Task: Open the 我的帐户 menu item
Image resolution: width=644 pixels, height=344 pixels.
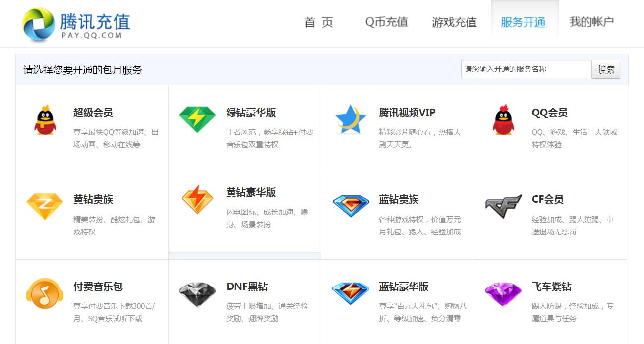Action: coord(591,22)
